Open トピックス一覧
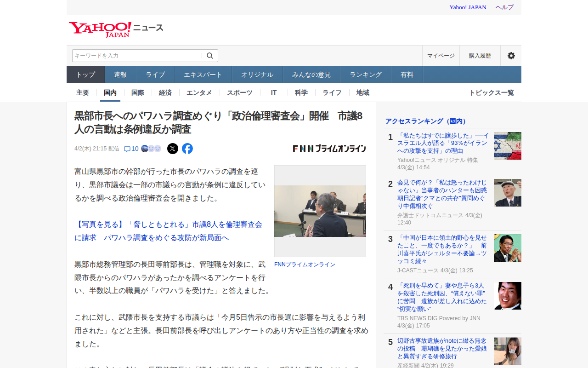The width and height of the screenshot is (588, 368). click(492, 92)
